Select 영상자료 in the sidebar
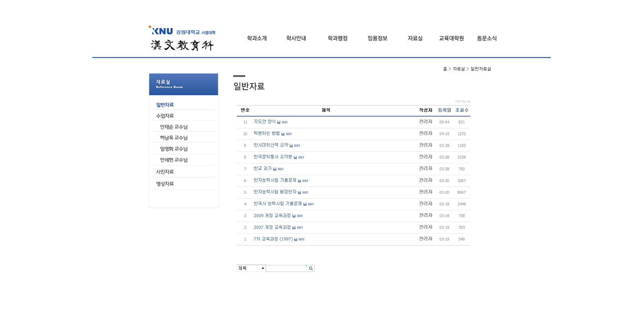 (165, 184)
